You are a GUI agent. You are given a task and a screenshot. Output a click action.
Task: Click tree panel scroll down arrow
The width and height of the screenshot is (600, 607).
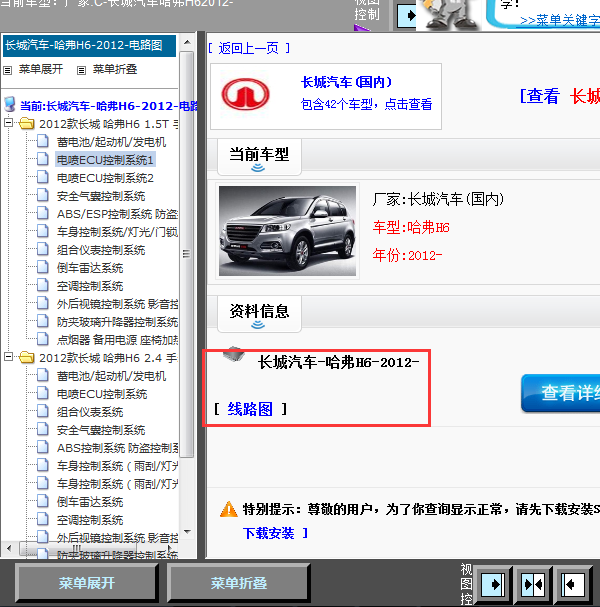(187, 532)
